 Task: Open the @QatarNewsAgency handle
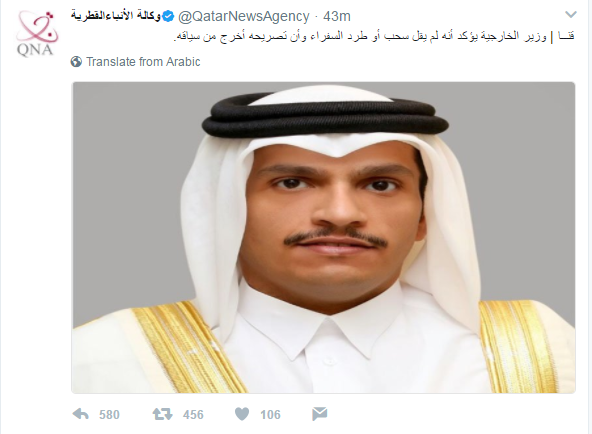click(x=244, y=17)
